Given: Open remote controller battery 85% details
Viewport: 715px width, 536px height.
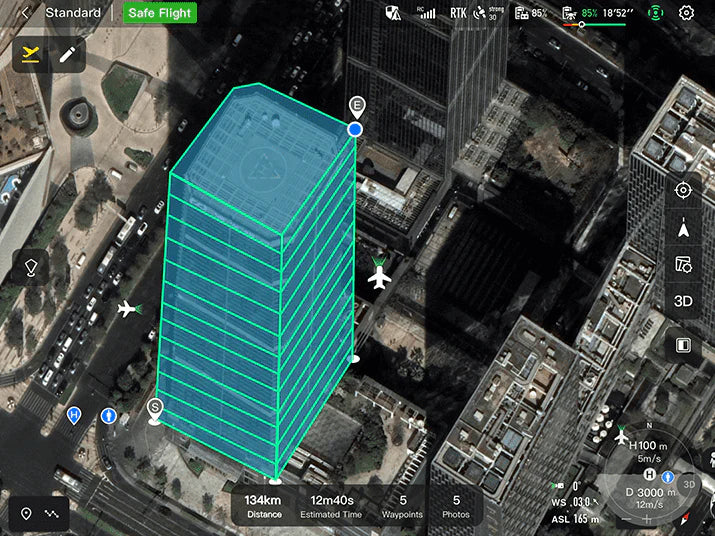Looking at the screenshot, I should [x=531, y=13].
